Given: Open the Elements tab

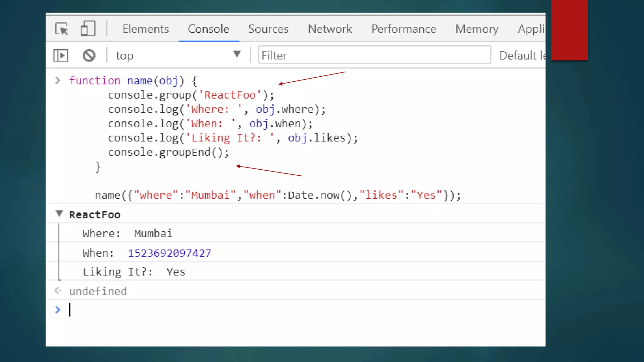Looking at the screenshot, I should click(146, 29).
